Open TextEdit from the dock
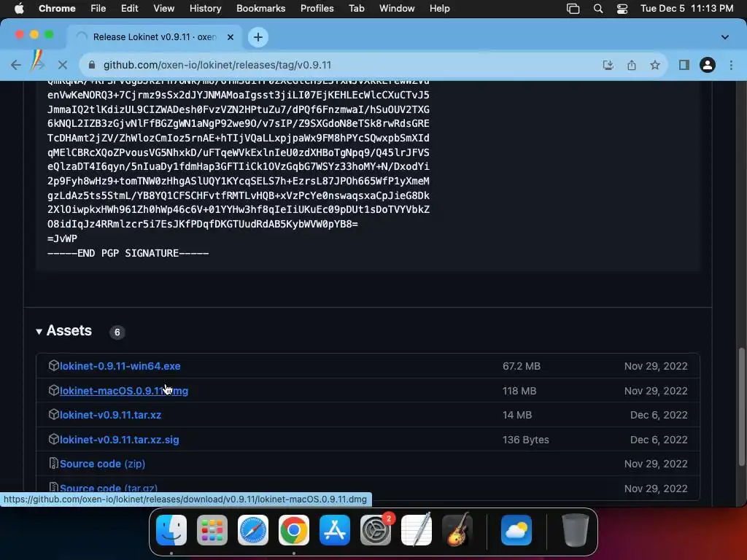Screen dimensions: 747x560 pos(417,529)
